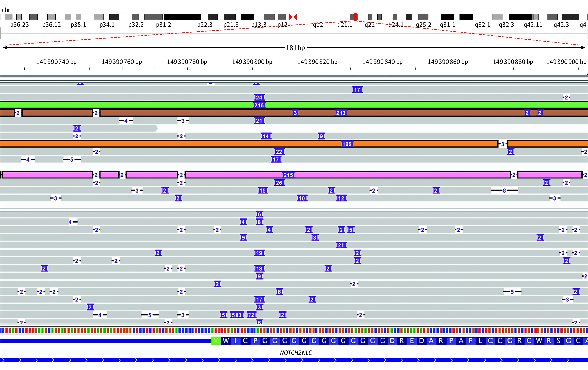Screen dimensions: 588x370
Task: Click the E amino acid in translation track
Action: click(412, 341)
